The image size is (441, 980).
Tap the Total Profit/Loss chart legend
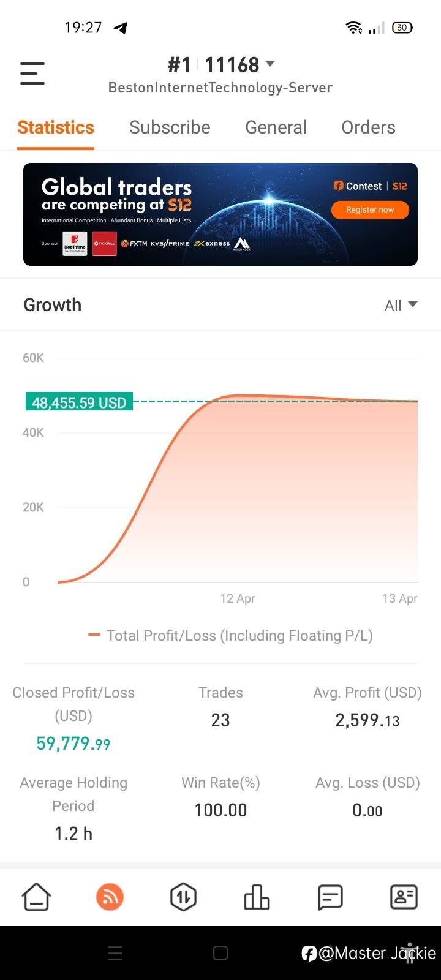tap(230, 636)
